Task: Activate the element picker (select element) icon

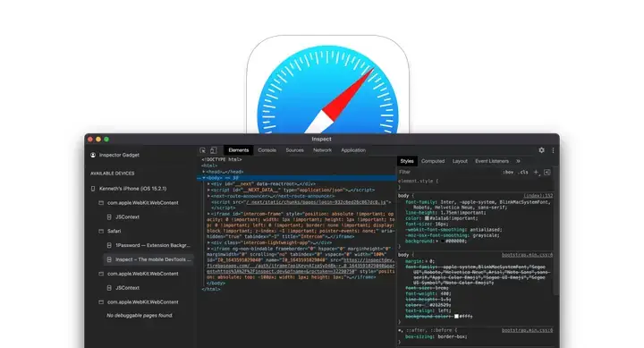Action: click(x=202, y=150)
